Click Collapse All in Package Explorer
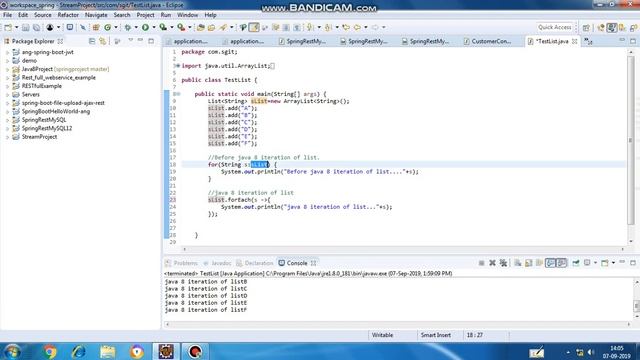Viewport: 640px width, 360px height. pos(92,41)
